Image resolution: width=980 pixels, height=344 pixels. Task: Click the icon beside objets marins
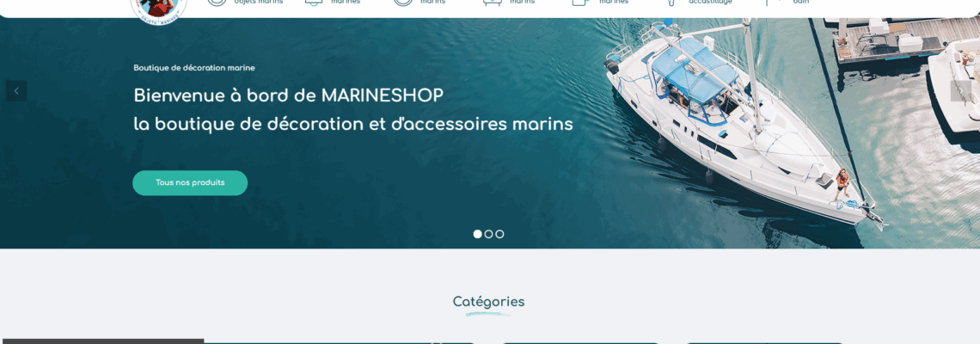(217, 3)
